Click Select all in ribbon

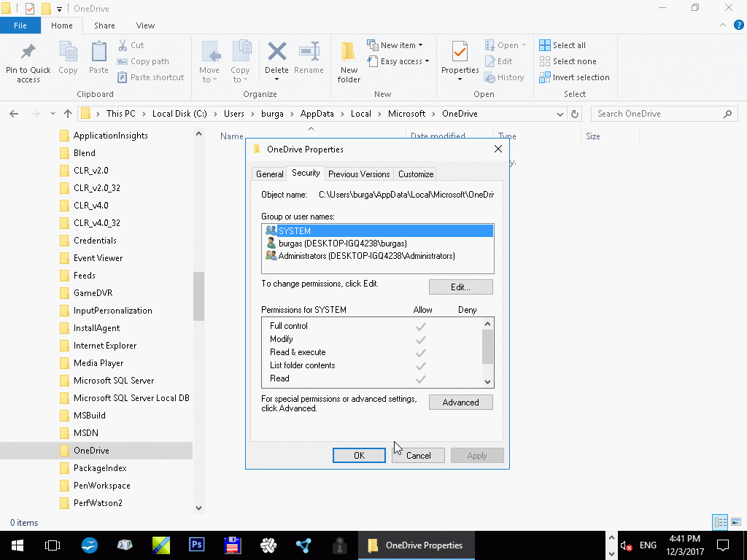coord(562,45)
